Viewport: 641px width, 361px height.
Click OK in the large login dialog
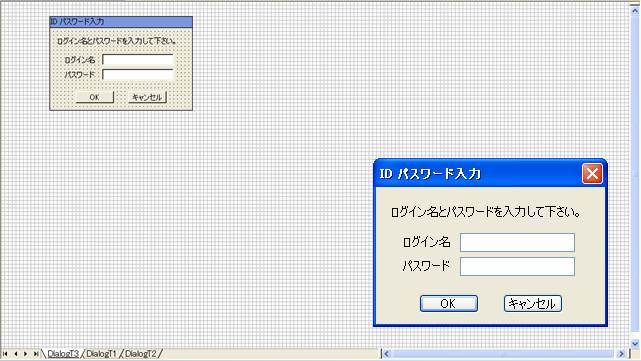coord(448,303)
